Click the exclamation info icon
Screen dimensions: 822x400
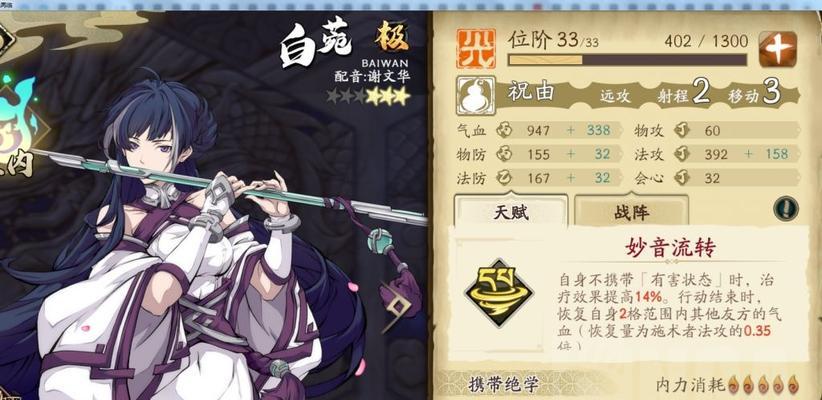[x=786, y=208]
